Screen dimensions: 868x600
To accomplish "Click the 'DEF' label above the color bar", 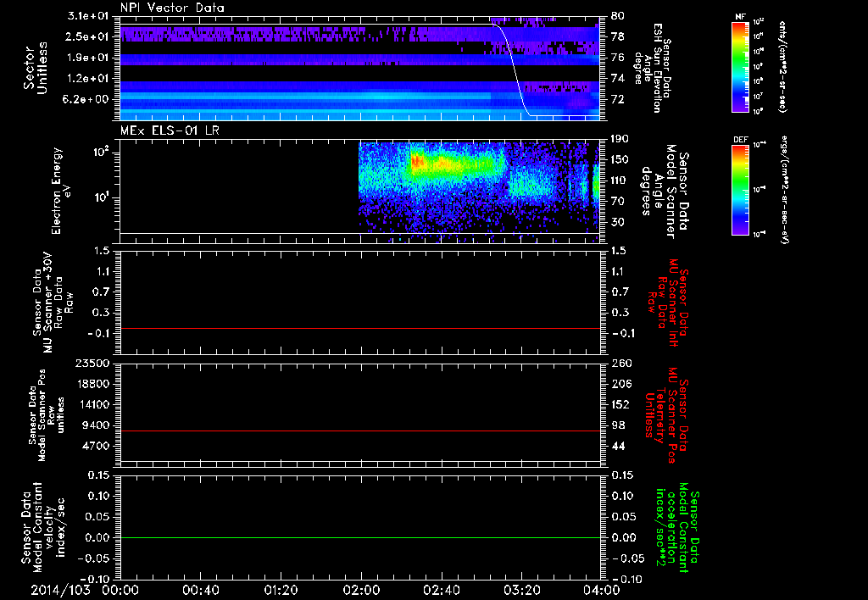I will 741,140.
